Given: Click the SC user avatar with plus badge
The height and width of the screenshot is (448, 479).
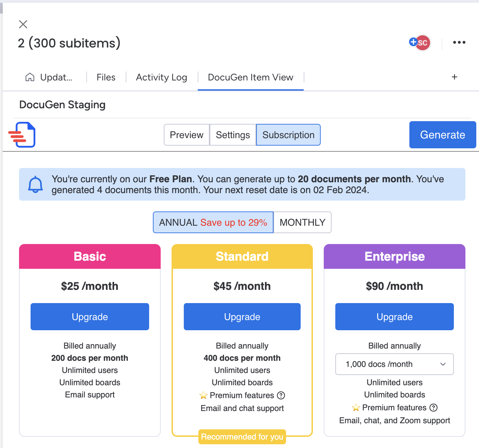Looking at the screenshot, I should coord(420,43).
